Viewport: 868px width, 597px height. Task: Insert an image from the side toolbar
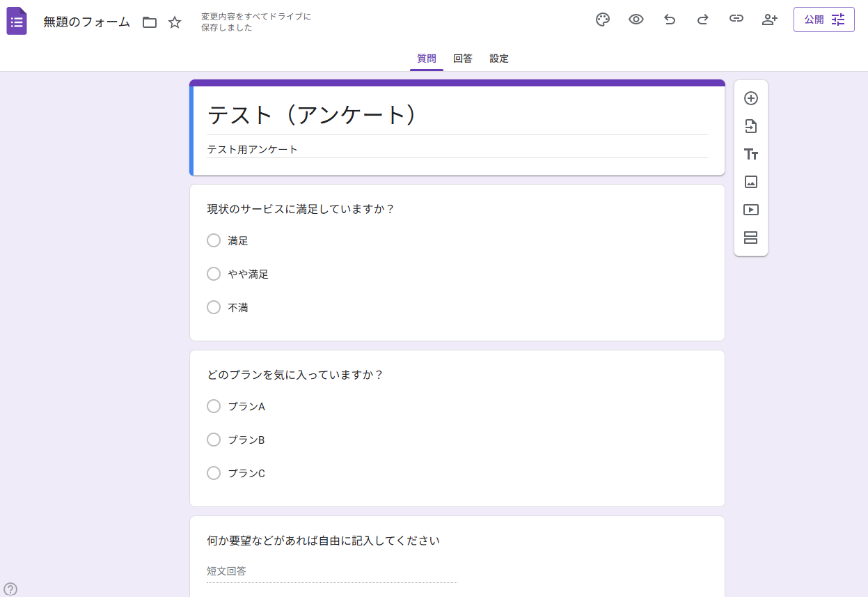pos(750,182)
